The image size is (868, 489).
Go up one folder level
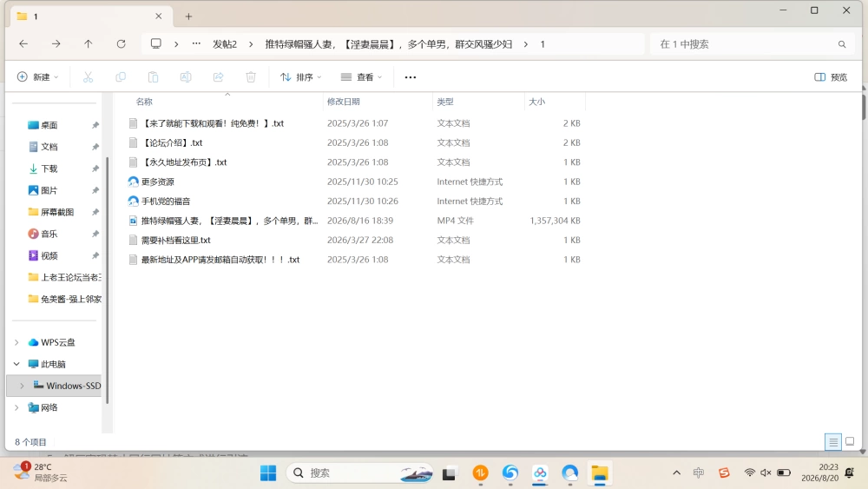[88, 43]
